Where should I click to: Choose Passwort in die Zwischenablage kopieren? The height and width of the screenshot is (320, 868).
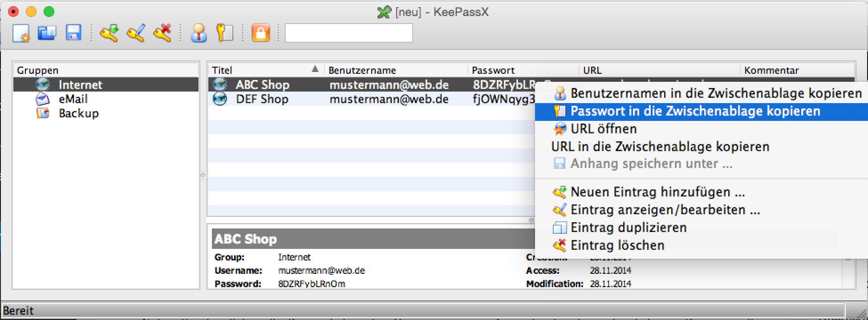[702, 111]
